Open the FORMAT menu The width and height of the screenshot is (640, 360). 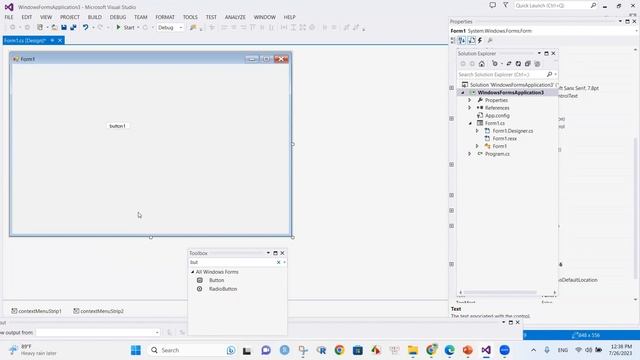(x=165, y=17)
